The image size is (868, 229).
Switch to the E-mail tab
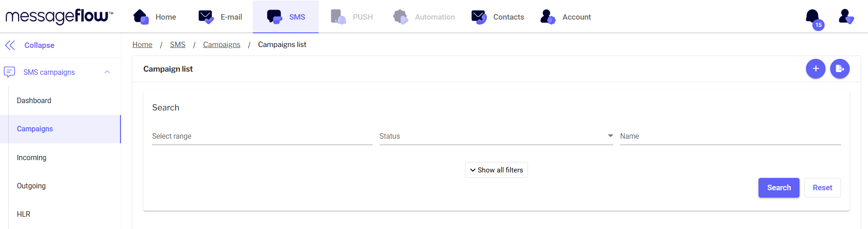[x=221, y=17]
